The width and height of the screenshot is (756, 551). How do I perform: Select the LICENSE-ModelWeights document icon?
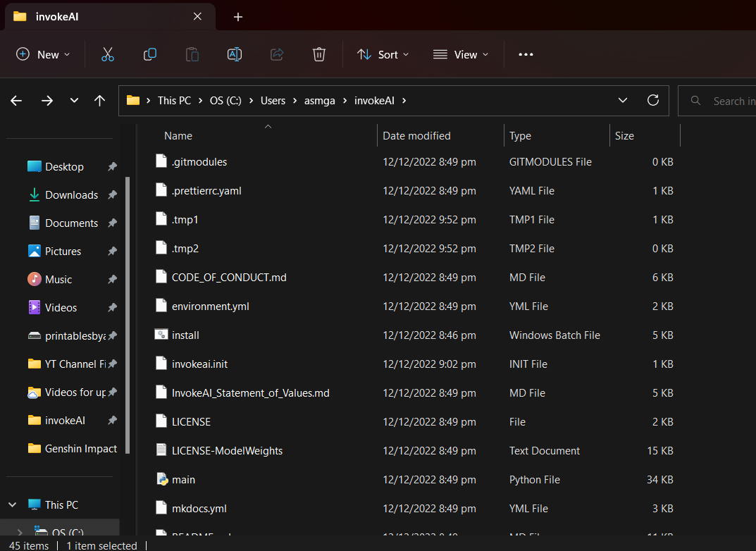tap(161, 450)
